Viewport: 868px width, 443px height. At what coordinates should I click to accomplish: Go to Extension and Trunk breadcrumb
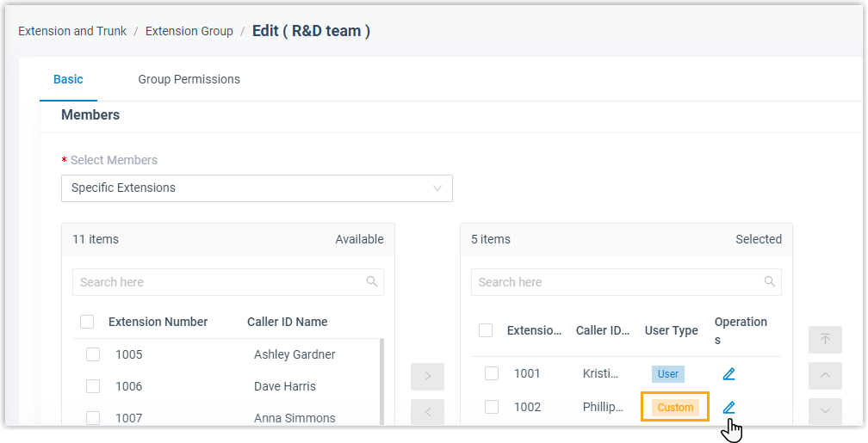(x=72, y=31)
